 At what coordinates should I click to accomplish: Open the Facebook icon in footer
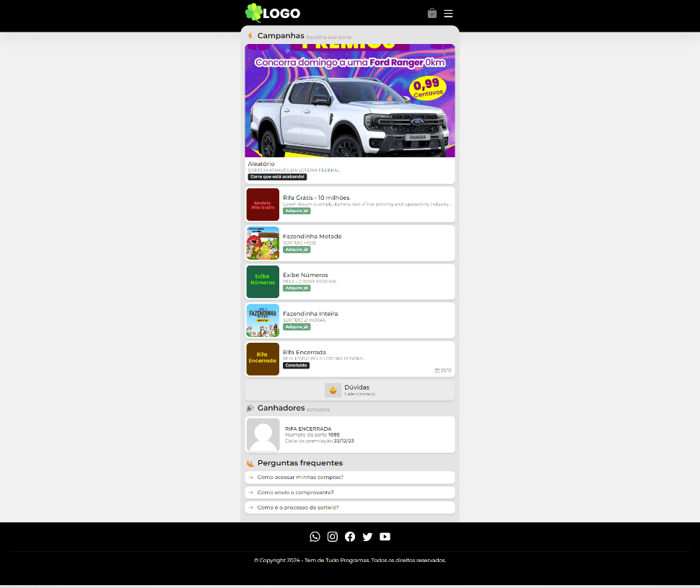click(350, 537)
